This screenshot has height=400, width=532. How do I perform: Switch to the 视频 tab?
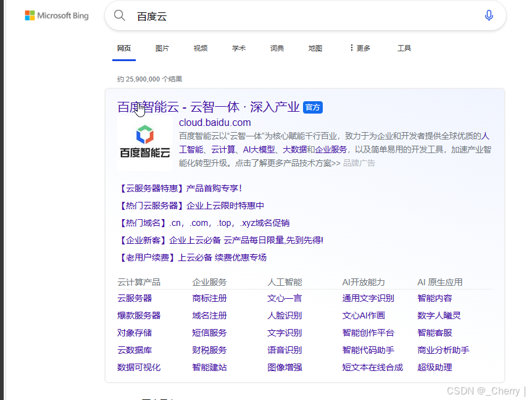pos(201,48)
